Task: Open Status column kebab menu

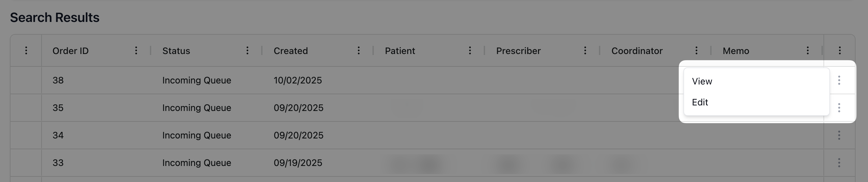Action: 247,50
